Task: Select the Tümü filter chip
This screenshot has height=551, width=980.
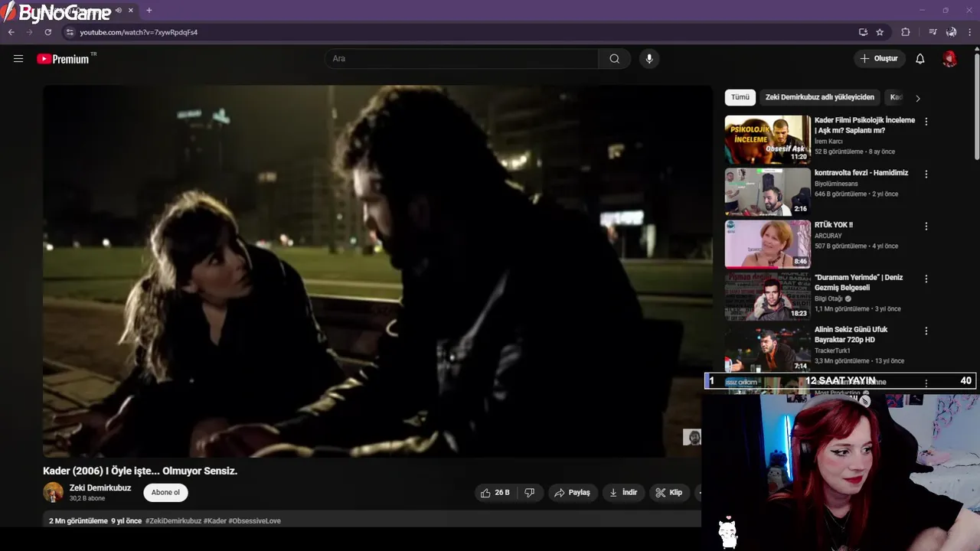Action: (x=740, y=97)
